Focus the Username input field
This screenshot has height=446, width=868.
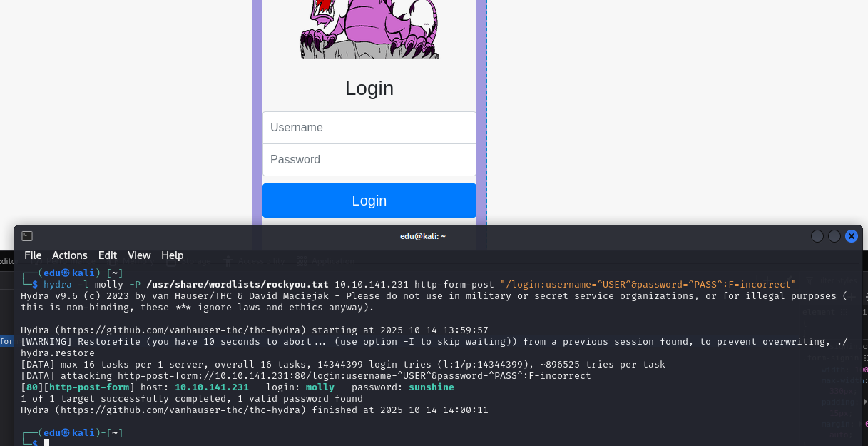(369, 128)
